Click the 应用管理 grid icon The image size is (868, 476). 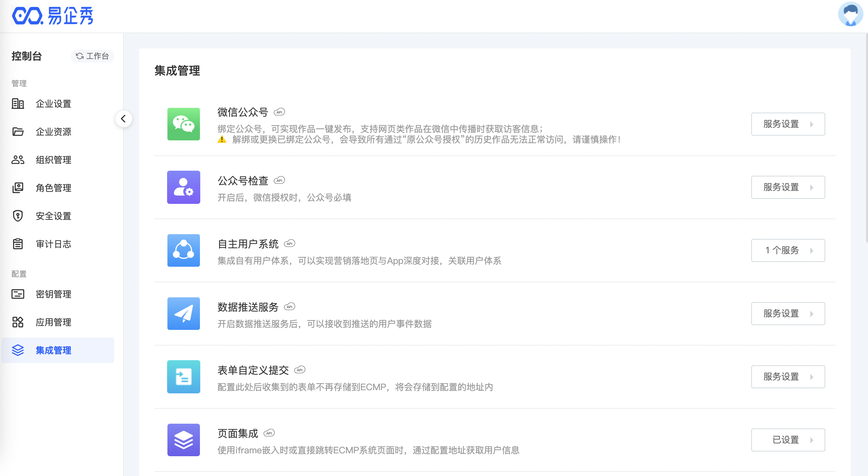(x=18, y=322)
